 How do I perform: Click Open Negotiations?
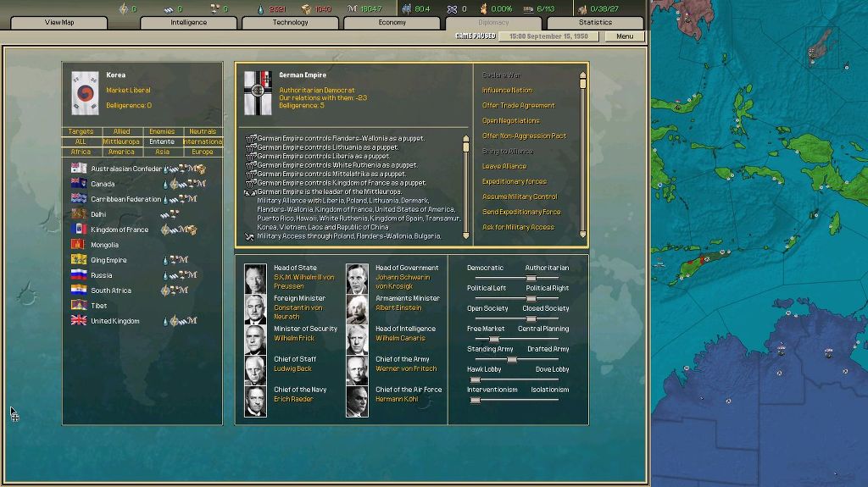[510, 120]
